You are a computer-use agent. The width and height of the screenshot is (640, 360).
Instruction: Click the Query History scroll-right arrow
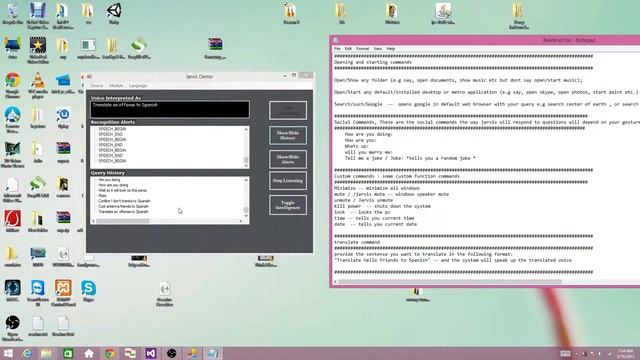[x=241, y=221]
